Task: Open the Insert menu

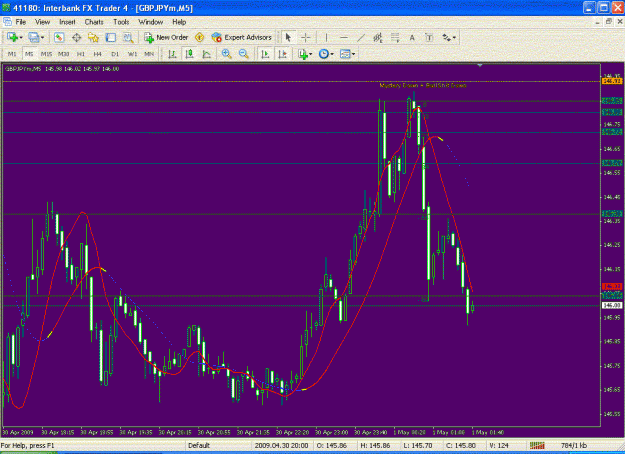Action: 67,22
